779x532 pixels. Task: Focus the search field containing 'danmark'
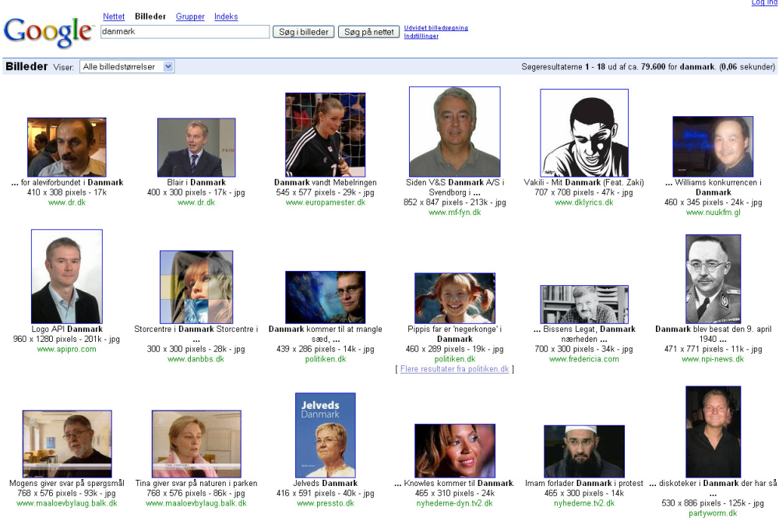point(185,31)
